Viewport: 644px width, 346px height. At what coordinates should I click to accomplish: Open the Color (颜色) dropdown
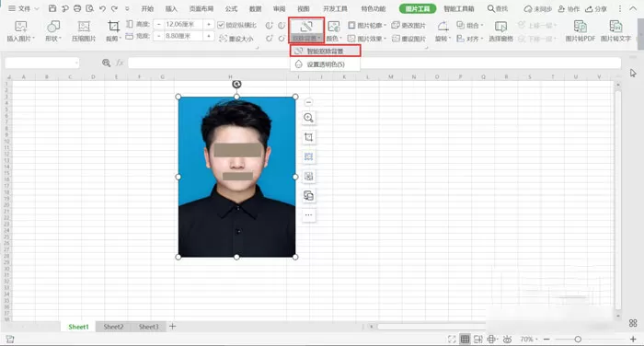click(334, 39)
